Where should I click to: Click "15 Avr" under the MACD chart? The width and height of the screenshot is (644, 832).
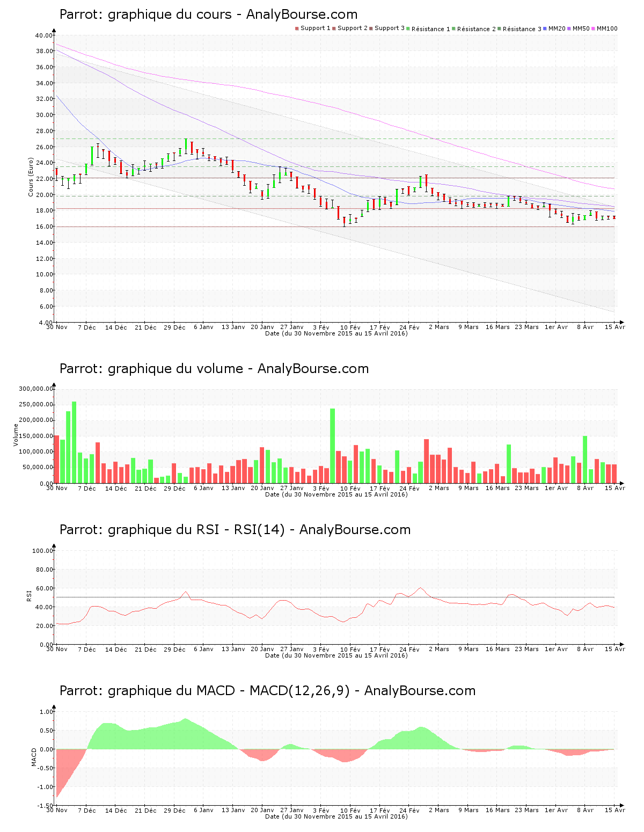[615, 810]
